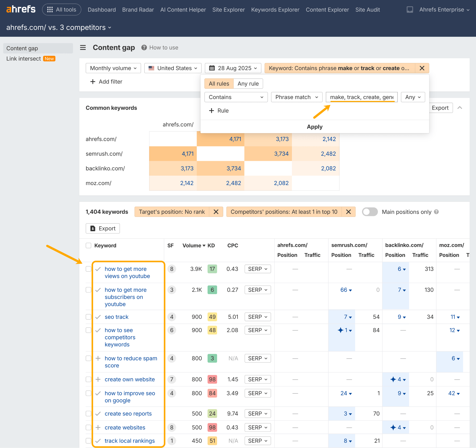Open the track local rankings keyword link
This screenshot has width=476, height=448.
(129, 441)
